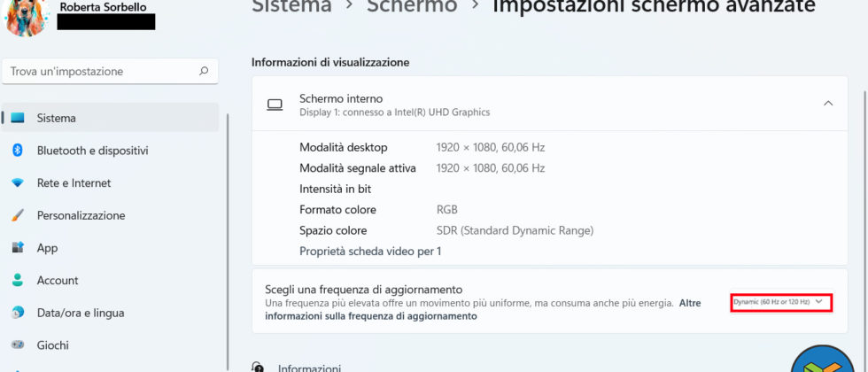Collapse the Schermo interno section chevron
Viewport: 868px width, 372px height.
point(828,104)
